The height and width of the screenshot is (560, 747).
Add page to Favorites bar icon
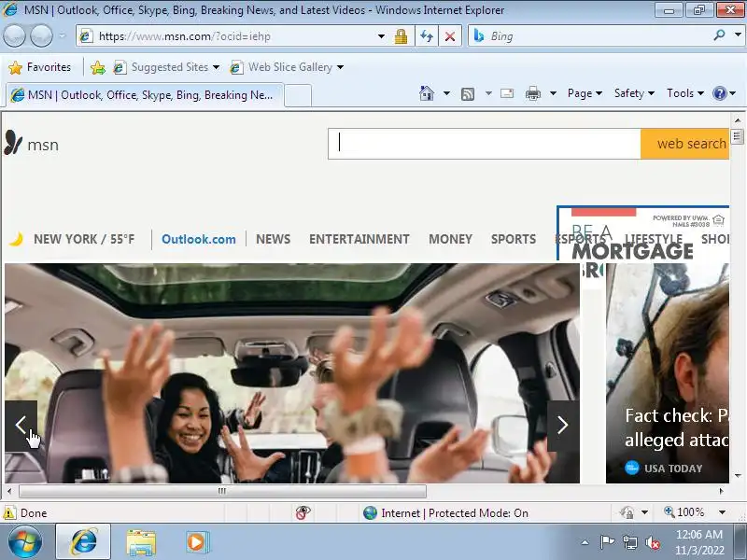(98, 67)
